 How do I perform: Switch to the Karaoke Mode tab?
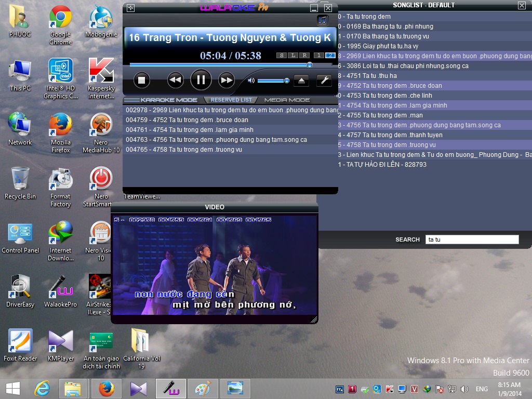coord(169,100)
